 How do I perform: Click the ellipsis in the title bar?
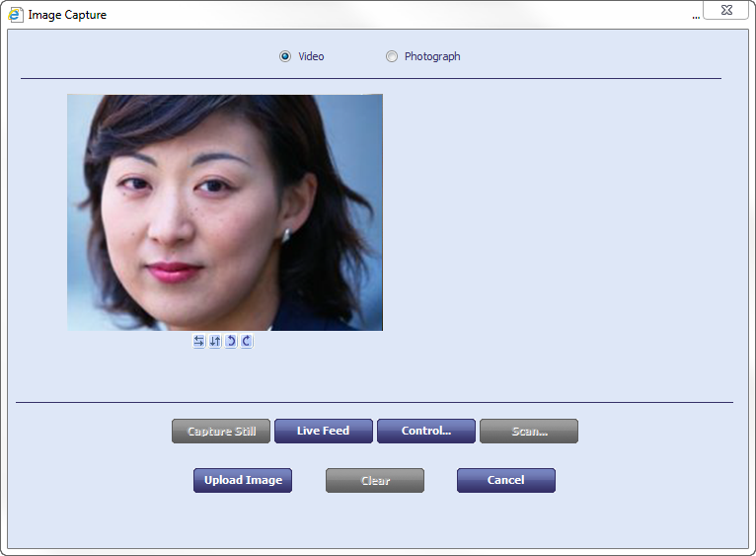[696, 16]
